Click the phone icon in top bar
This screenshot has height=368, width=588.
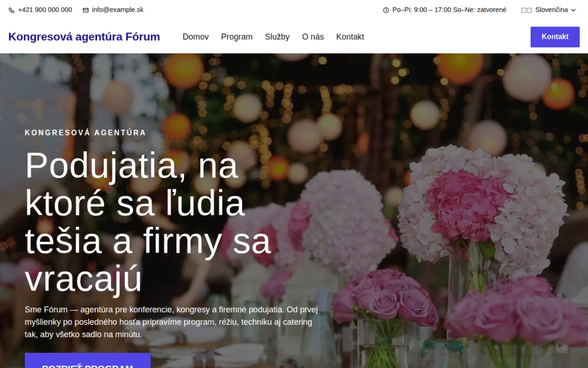coord(11,10)
